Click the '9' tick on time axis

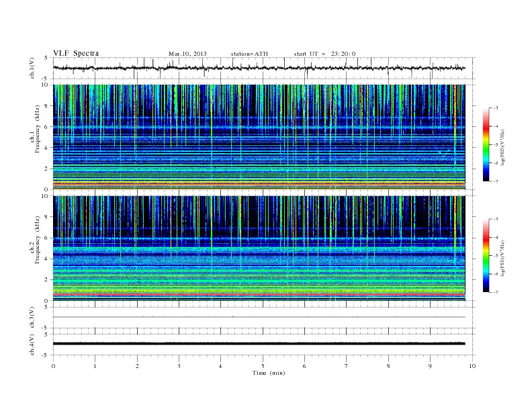click(430, 366)
